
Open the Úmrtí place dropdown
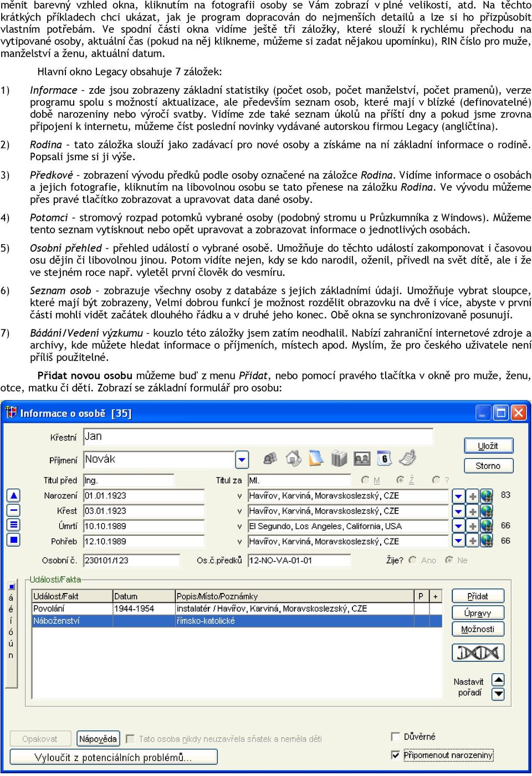click(459, 526)
